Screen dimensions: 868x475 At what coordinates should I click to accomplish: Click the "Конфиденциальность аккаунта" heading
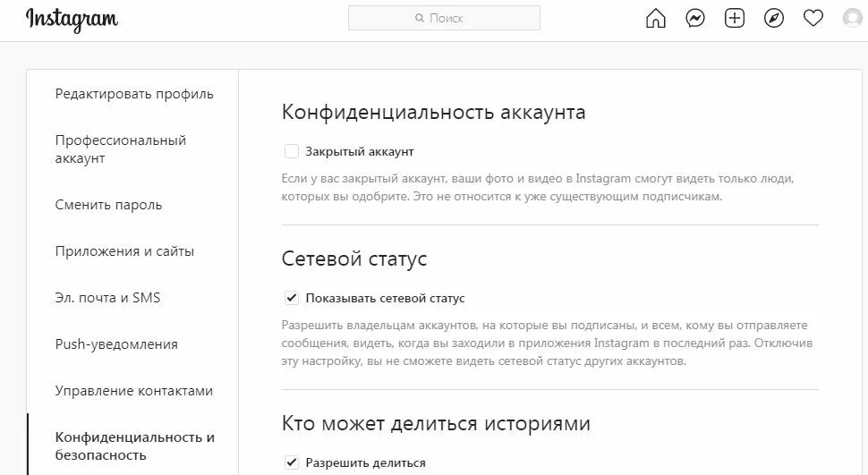[433, 113]
